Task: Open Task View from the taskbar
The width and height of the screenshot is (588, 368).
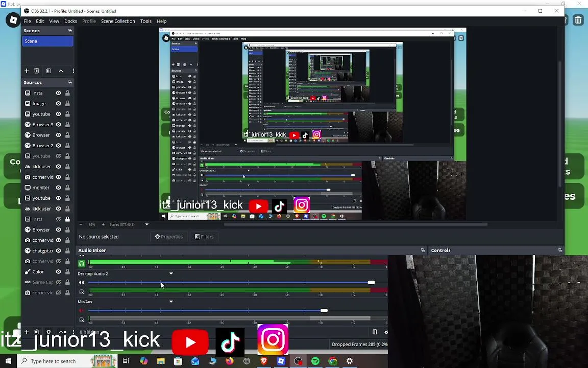Action: click(126, 361)
